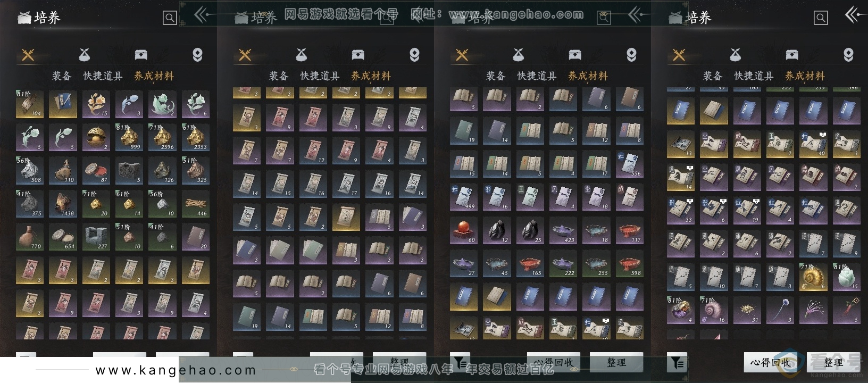Image resolution: width=868 pixels, height=383 pixels.
Task: Select the pin marker icon in the leftmost panel
Action: [197, 54]
